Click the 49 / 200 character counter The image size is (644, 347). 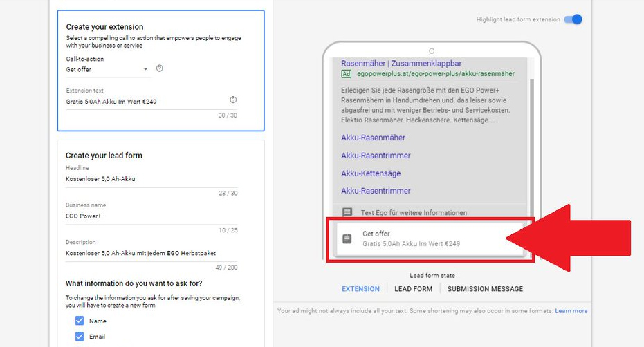point(227,268)
